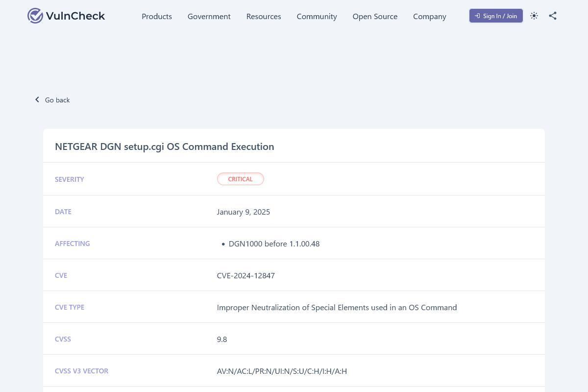This screenshot has width=588, height=392.
Task: Open the Open Source menu
Action: (375, 16)
